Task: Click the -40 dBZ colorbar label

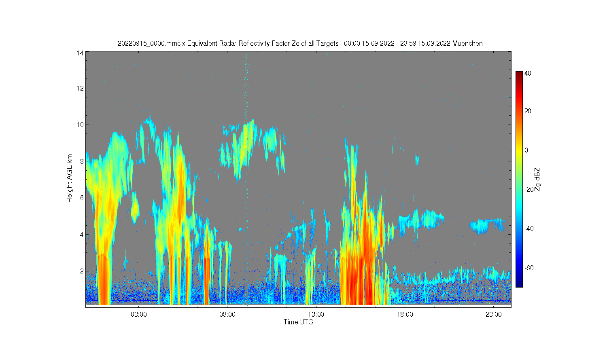Action: pyautogui.click(x=529, y=229)
